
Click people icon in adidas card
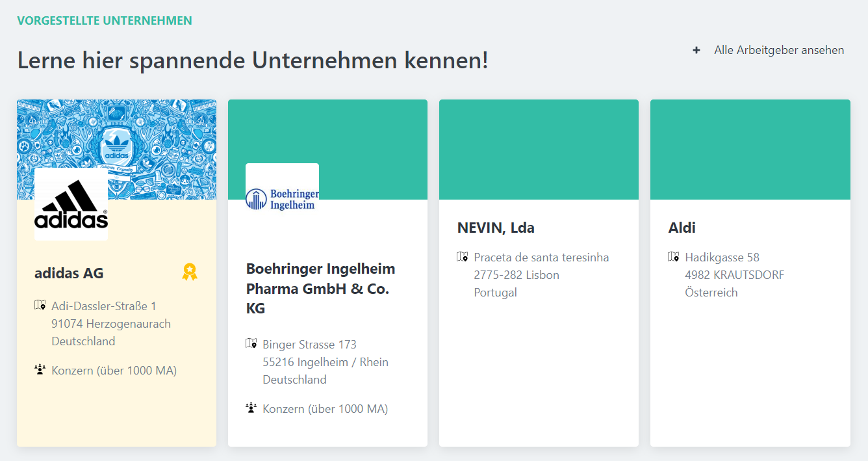[x=40, y=370]
